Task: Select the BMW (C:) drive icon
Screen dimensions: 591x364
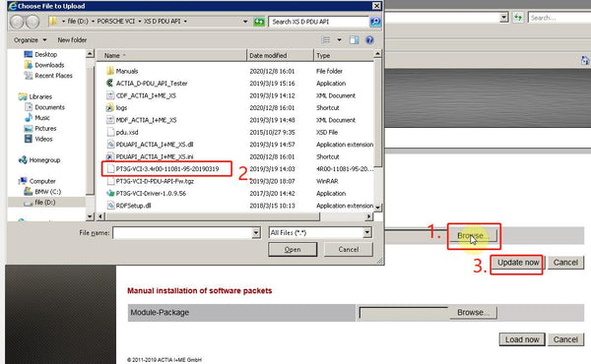Action: [29, 192]
